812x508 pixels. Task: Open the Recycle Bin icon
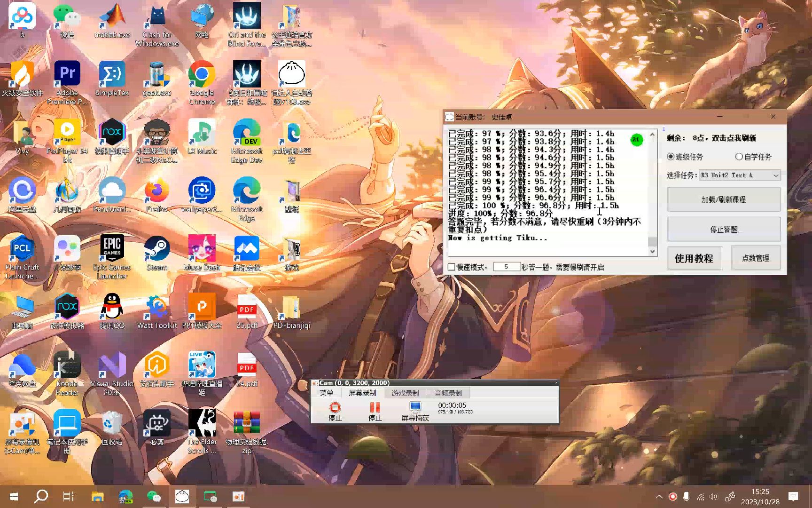point(112,428)
